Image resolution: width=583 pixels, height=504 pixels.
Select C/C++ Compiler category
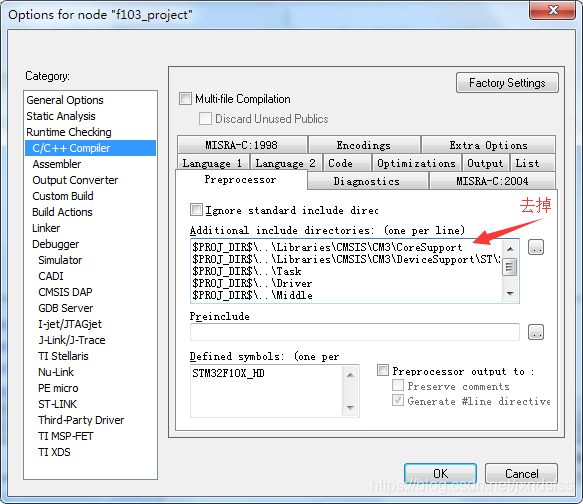(90, 148)
